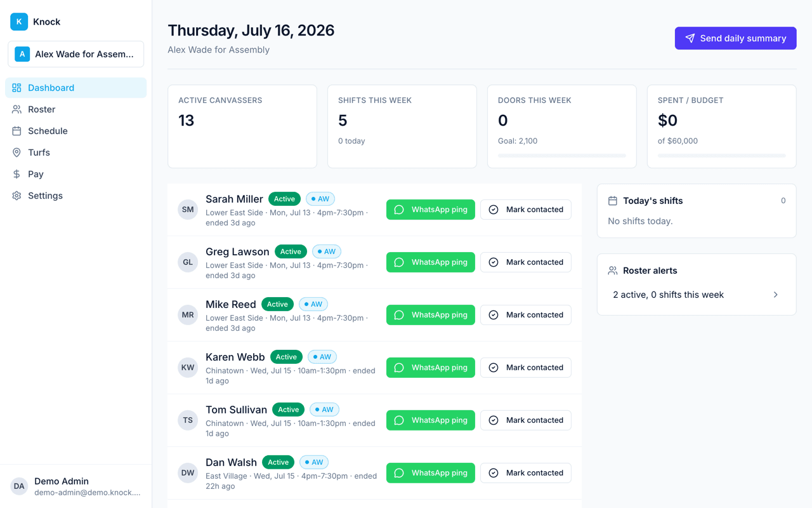This screenshot has height=508, width=812.
Task: Send the daily summary
Action: [736, 38]
